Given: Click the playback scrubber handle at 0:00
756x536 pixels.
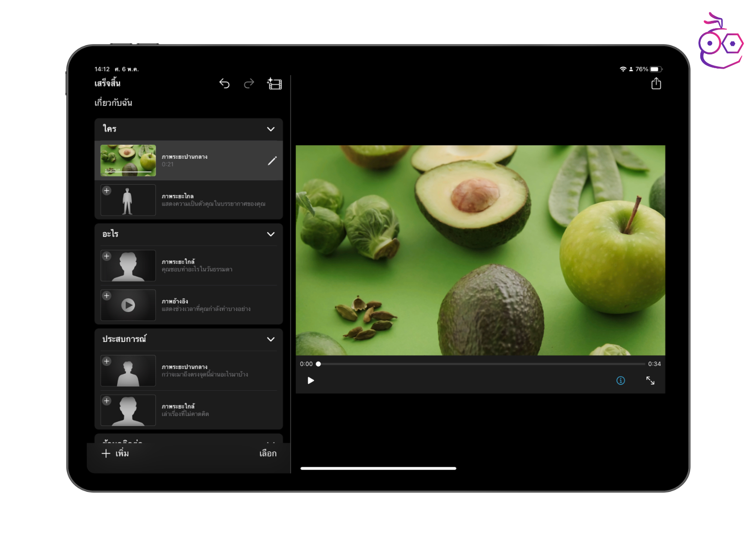Looking at the screenshot, I should point(318,364).
